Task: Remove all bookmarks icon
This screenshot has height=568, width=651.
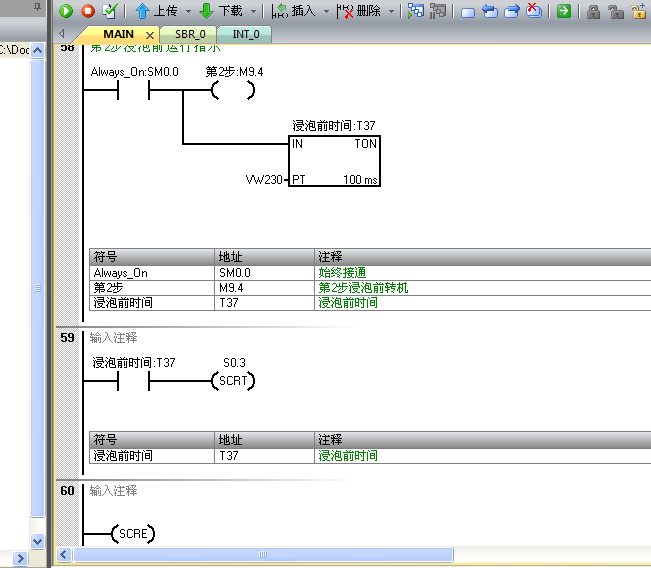Action: [x=534, y=11]
